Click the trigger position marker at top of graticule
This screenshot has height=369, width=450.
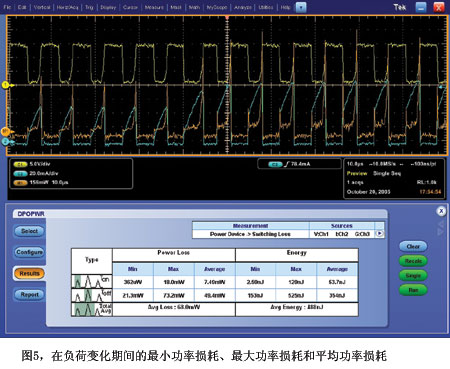(x=227, y=17)
